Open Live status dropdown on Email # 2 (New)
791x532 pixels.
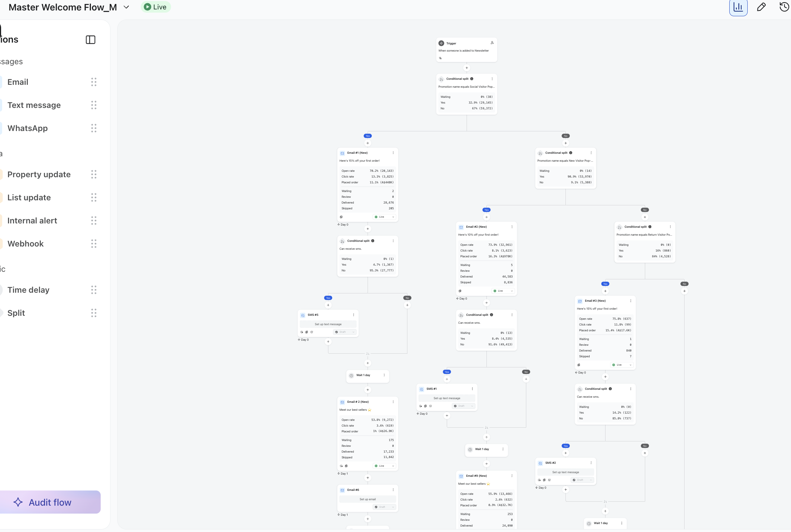[384, 466]
